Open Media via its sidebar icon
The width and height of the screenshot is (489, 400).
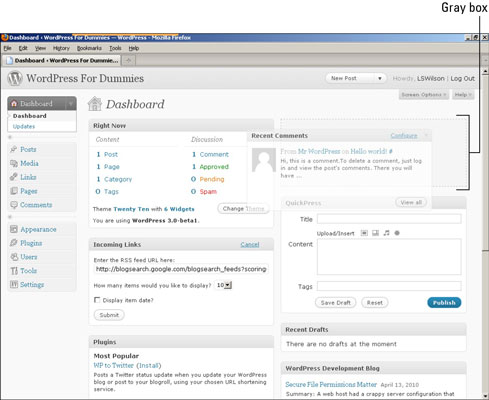(x=14, y=163)
